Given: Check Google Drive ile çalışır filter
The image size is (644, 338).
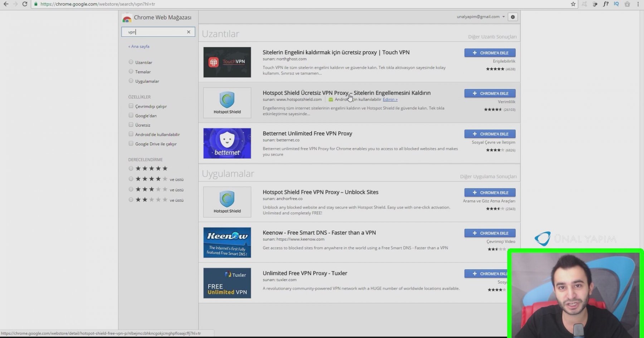Looking at the screenshot, I should (x=131, y=143).
